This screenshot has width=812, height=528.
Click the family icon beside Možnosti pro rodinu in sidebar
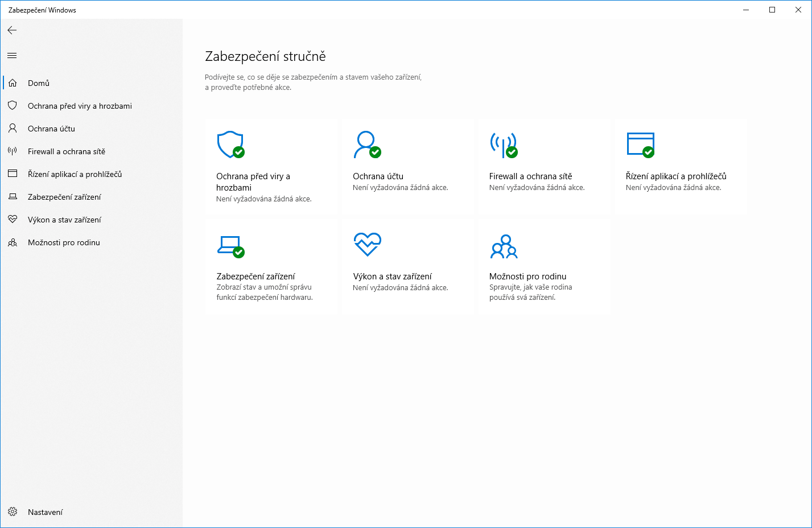coord(13,242)
